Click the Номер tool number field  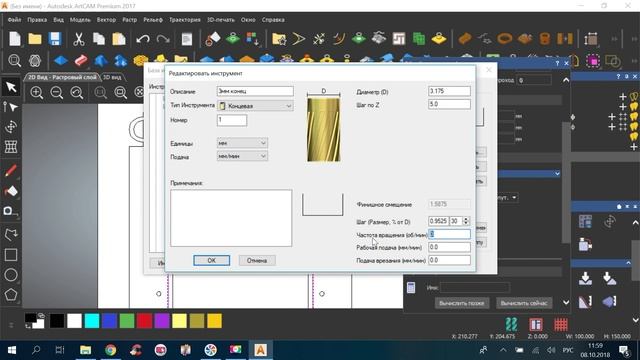coord(232,120)
